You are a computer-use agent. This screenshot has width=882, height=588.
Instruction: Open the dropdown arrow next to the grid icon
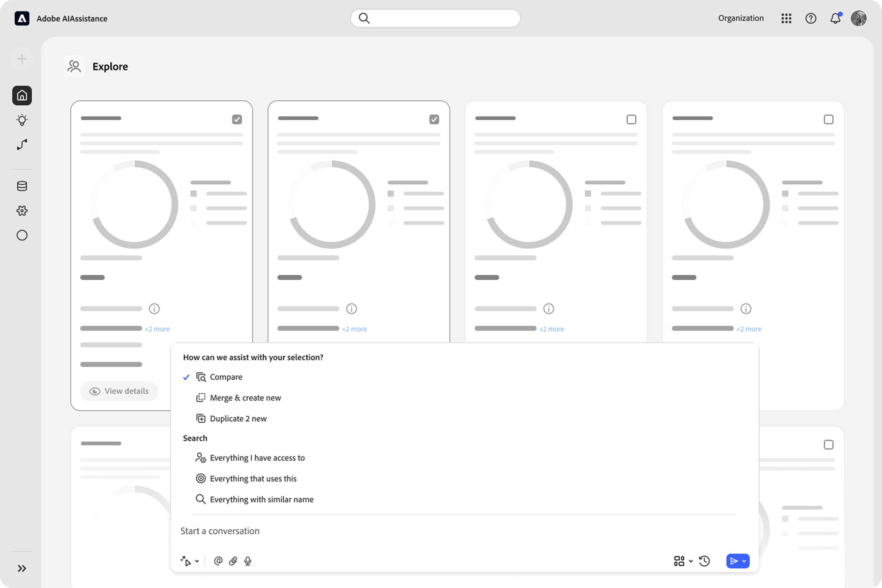(x=691, y=561)
